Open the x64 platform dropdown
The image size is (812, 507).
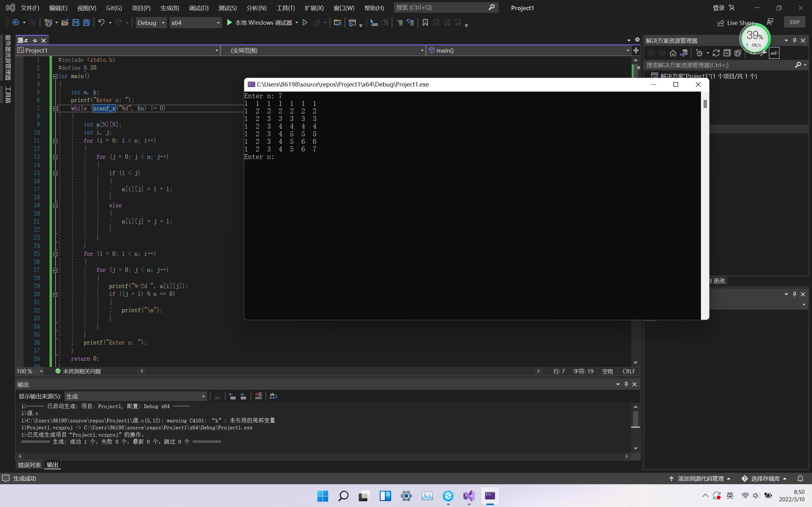[195, 22]
